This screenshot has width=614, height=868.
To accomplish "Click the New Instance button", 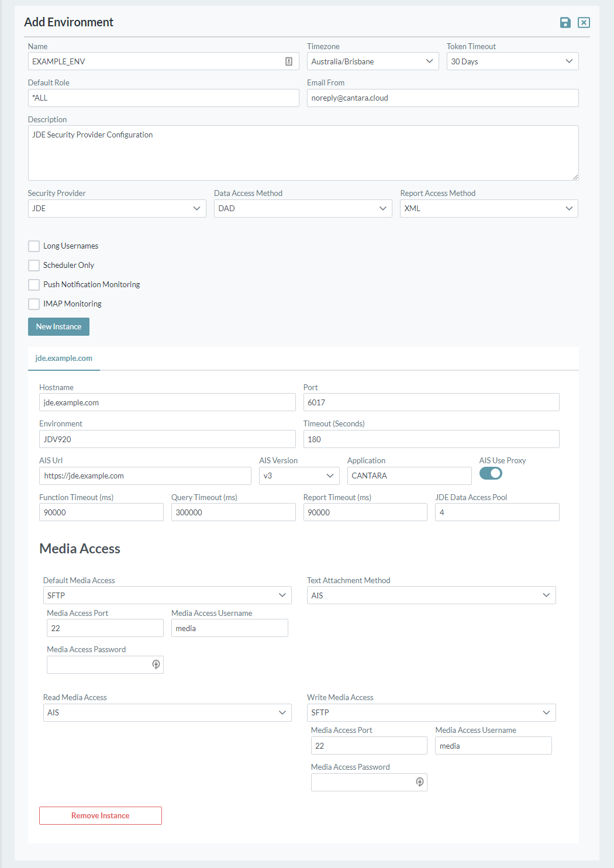I will pos(58,327).
